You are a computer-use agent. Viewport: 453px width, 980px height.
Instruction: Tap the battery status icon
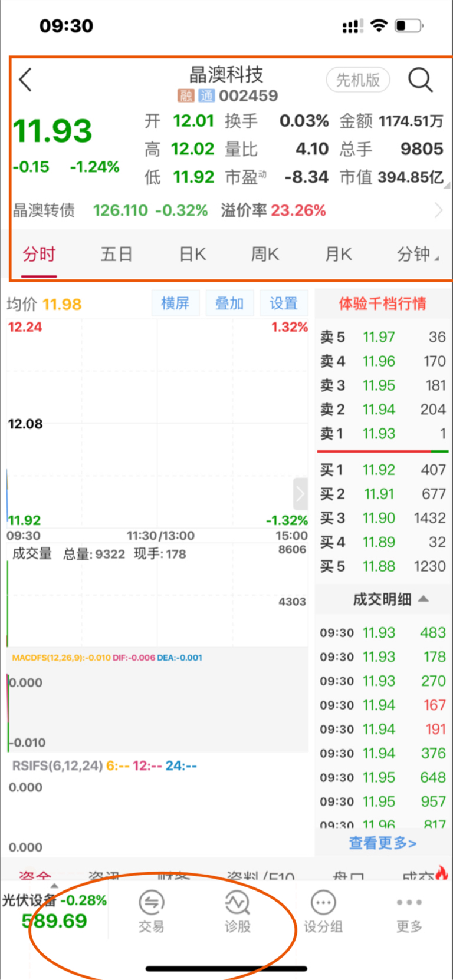[x=409, y=26]
